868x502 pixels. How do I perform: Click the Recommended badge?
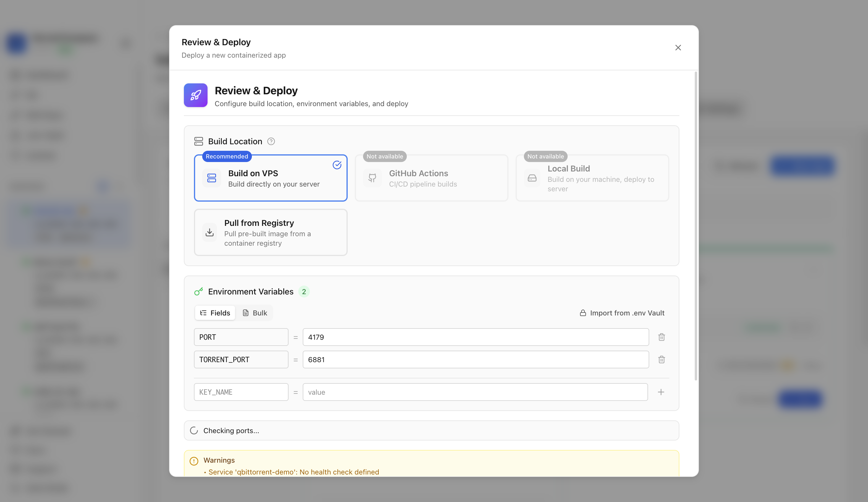(227, 156)
